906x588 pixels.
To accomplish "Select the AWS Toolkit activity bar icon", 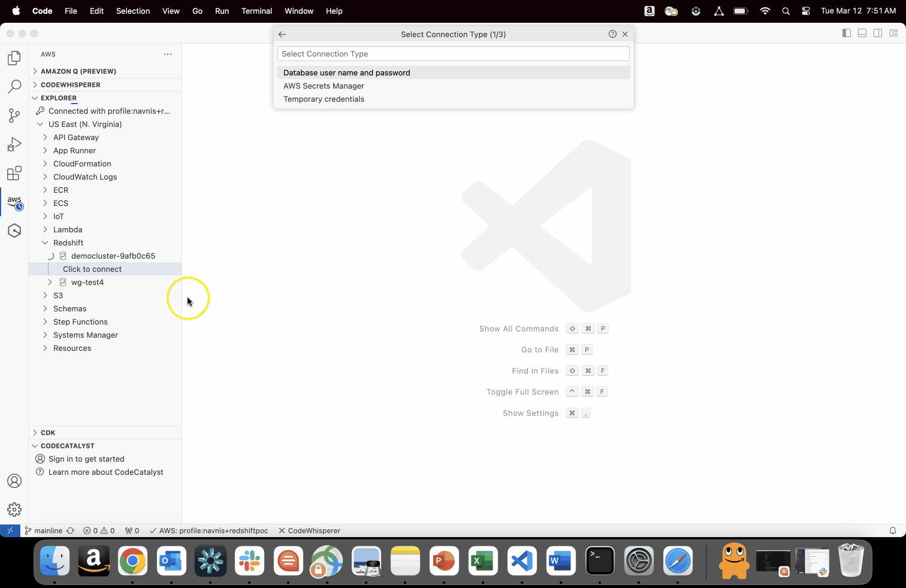I will click(x=14, y=202).
